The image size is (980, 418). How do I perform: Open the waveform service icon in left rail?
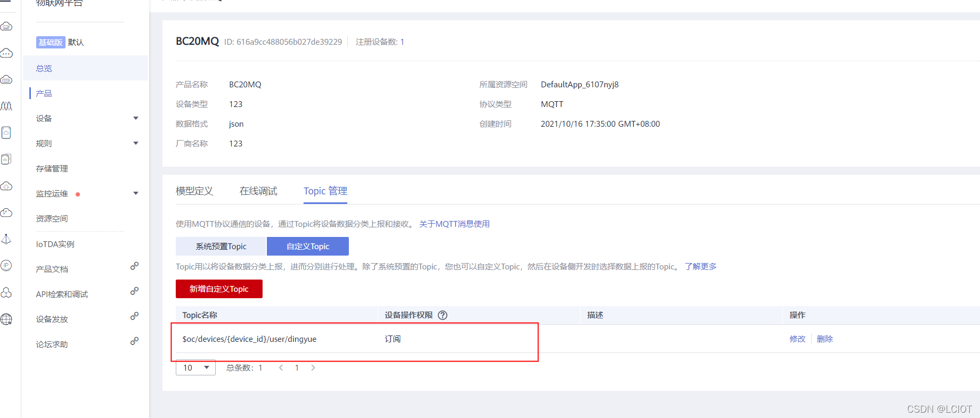point(6,106)
